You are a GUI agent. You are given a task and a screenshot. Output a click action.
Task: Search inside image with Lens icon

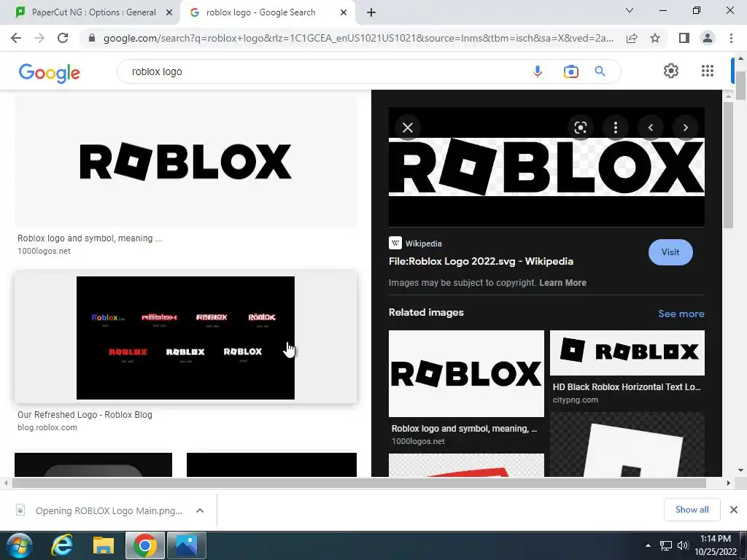pyautogui.click(x=580, y=128)
